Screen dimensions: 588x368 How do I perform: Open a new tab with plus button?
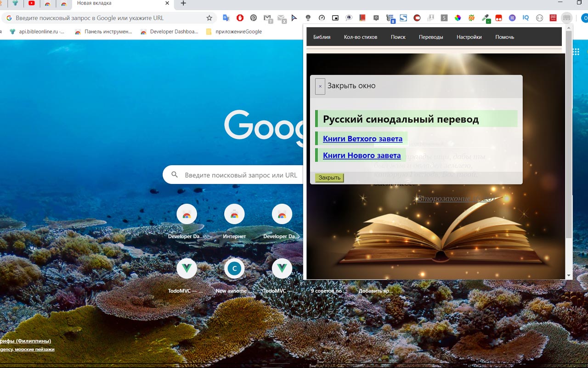tap(183, 3)
